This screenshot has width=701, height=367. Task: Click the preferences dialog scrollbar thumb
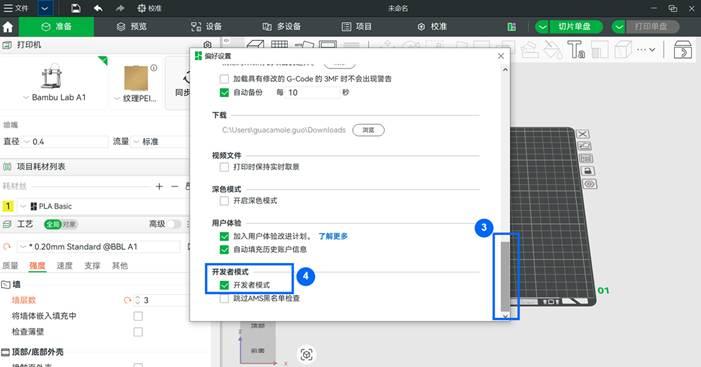point(505,276)
